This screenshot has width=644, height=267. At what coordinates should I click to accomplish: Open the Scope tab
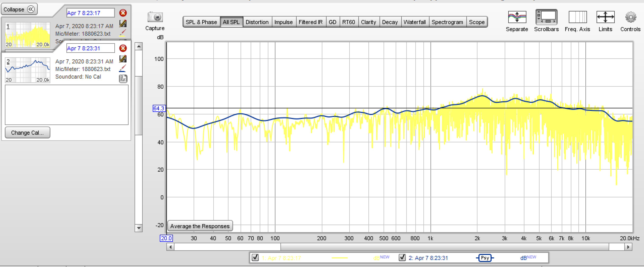pos(477,22)
